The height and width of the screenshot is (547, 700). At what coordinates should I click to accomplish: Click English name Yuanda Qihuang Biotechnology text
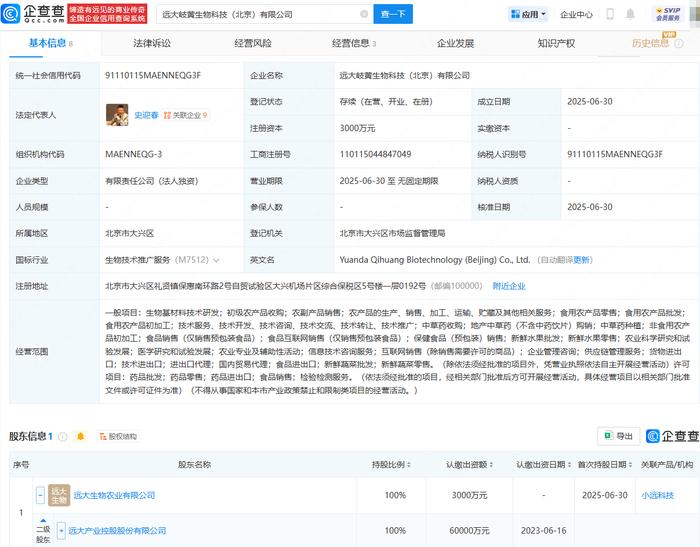[x=435, y=259]
